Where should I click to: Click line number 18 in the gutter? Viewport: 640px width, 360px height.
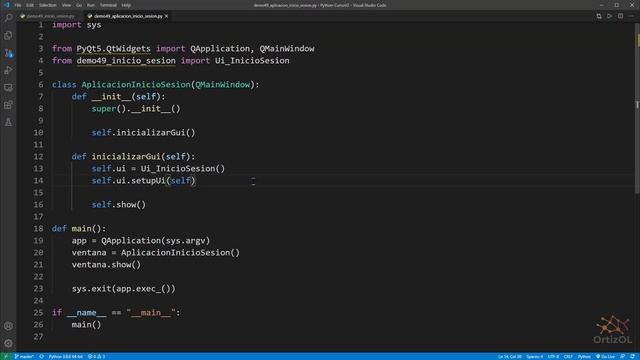[x=38, y=229]
